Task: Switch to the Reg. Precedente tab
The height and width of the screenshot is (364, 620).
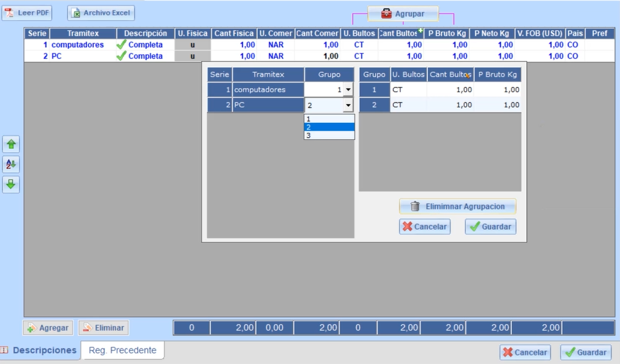Action: click(122, 350)
